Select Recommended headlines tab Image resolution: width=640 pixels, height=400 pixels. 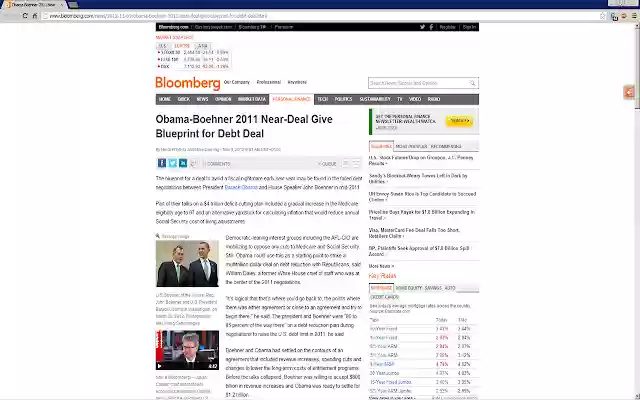pyautogui.click(x=446, y=146)
